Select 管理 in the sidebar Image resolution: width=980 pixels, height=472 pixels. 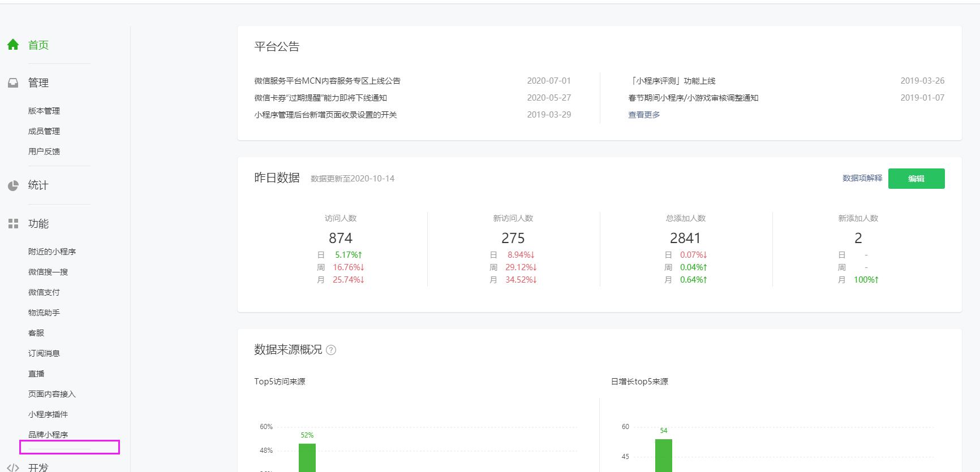pos(38,83)
